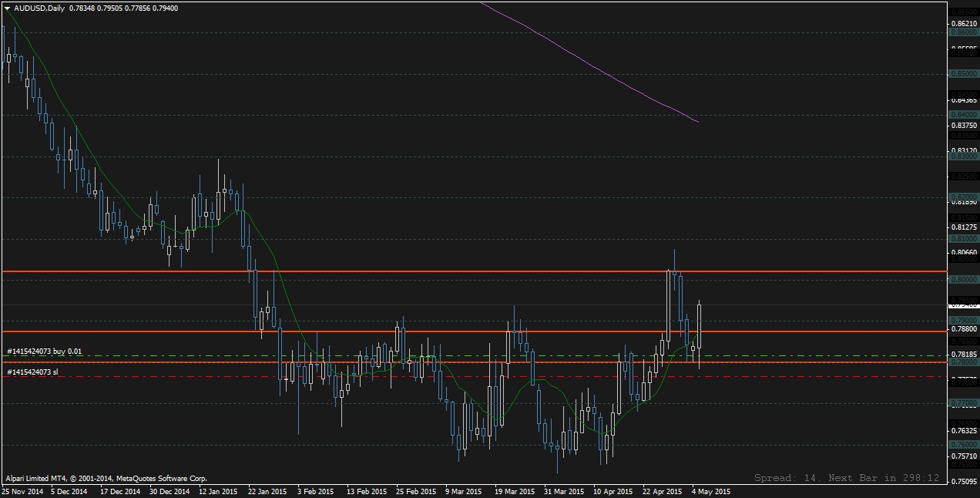This screenshot has height=498, width=980.
Task: Click the purple long-term moving average line
Action: [589, 63]
